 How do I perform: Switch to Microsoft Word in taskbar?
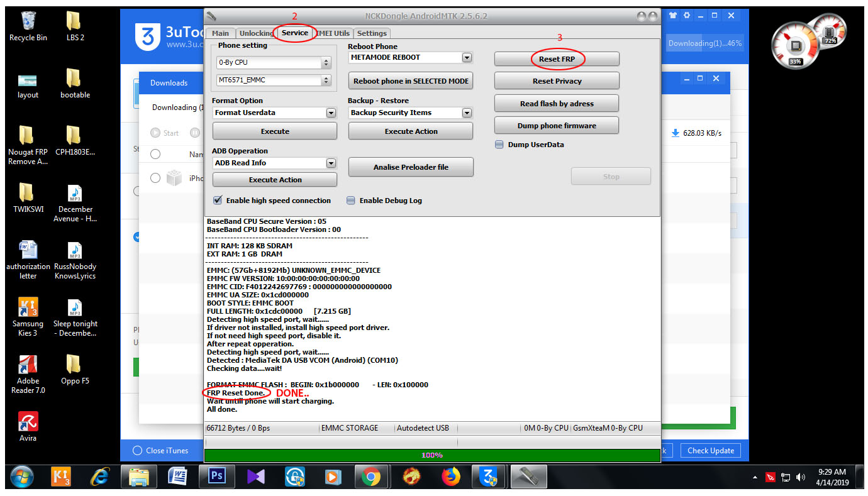pyautogui.click(x=177, y=478)
